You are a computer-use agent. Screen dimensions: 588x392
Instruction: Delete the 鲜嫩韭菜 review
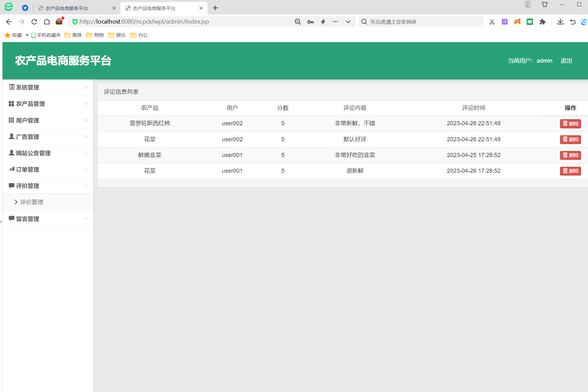click(x=570, y=155)
